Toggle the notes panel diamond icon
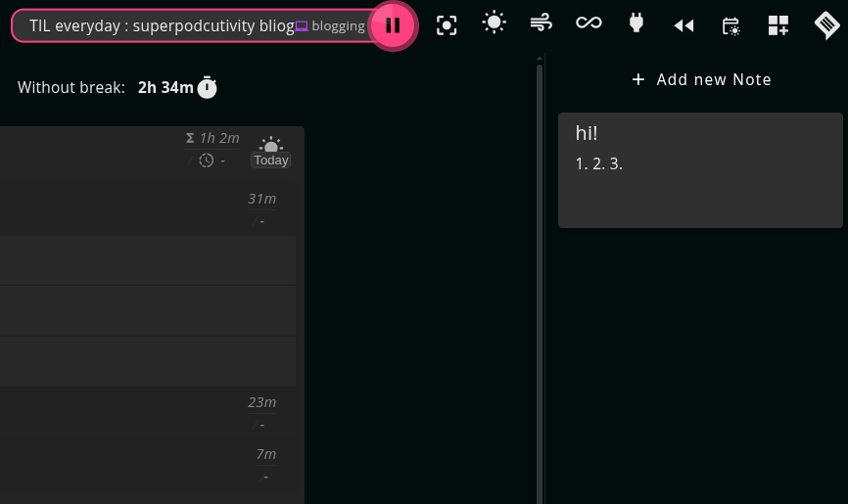The image size is (848, 504). coord(827,26)
